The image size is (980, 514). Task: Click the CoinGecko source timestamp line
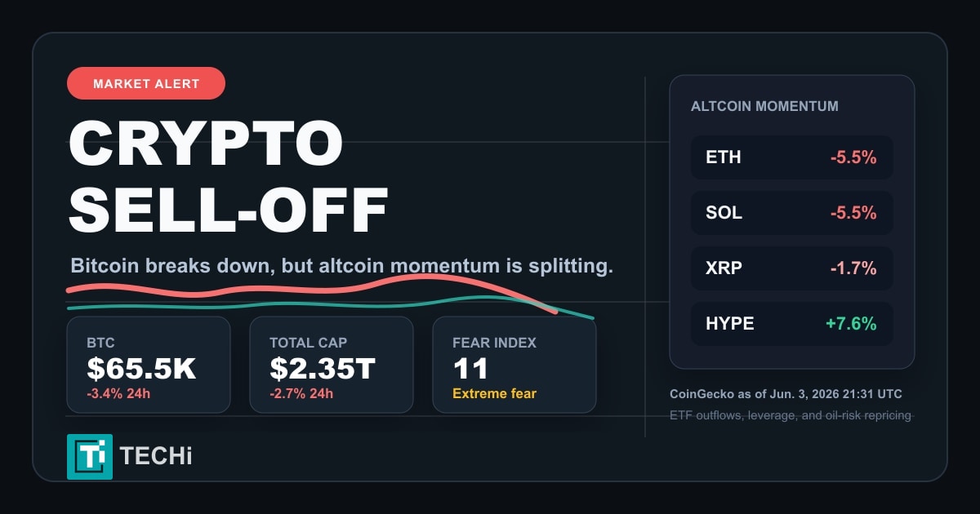click(786, 394)
